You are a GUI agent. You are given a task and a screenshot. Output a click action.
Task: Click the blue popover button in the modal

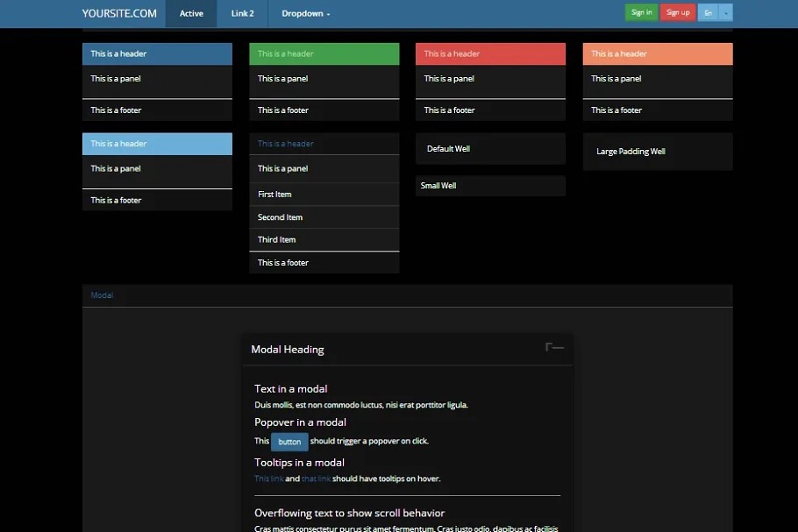pyautogui.click(x=289, y=442)
